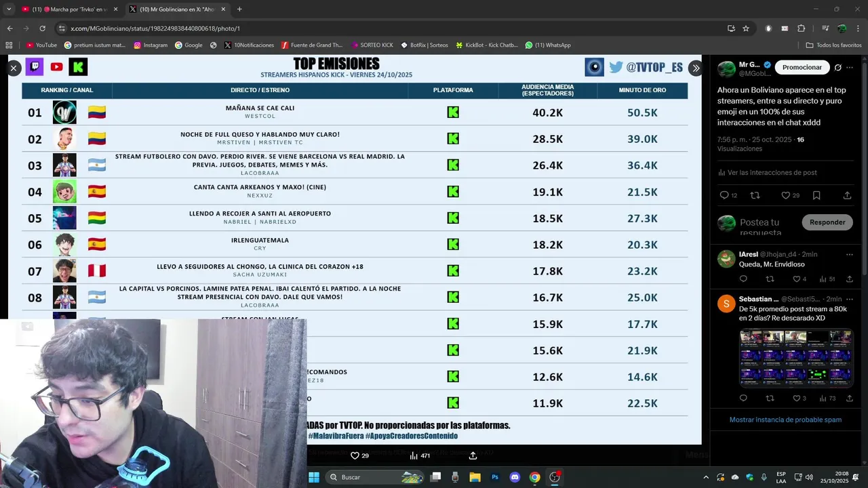Open the IAresI profile avatar
The image size is (868, 488).
tap(726, 258)
